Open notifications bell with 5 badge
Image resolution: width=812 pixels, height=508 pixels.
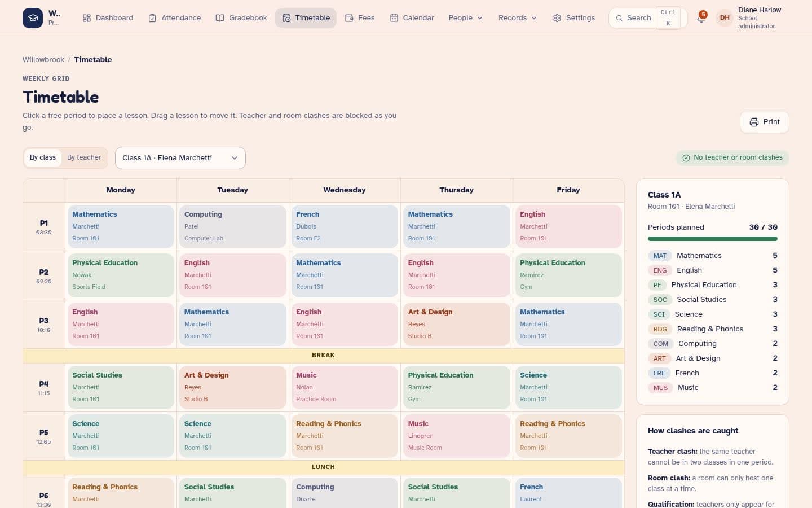pos(701,17)
